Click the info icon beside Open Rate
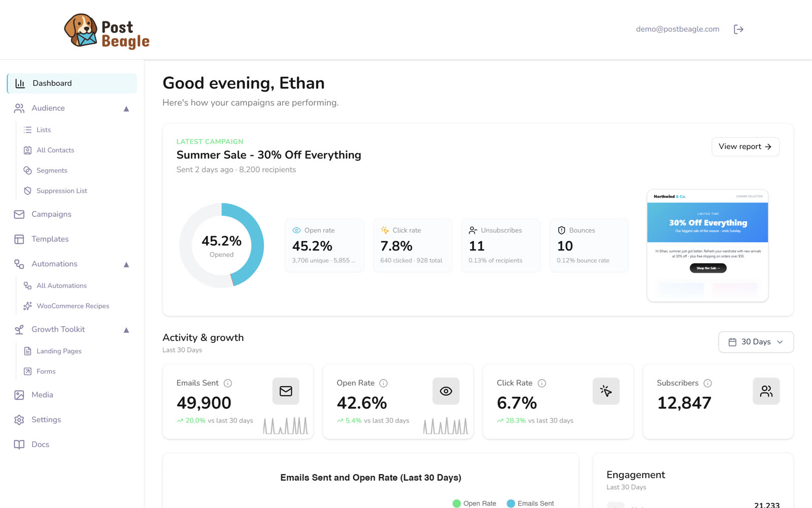812x508 pixels. 384,384
